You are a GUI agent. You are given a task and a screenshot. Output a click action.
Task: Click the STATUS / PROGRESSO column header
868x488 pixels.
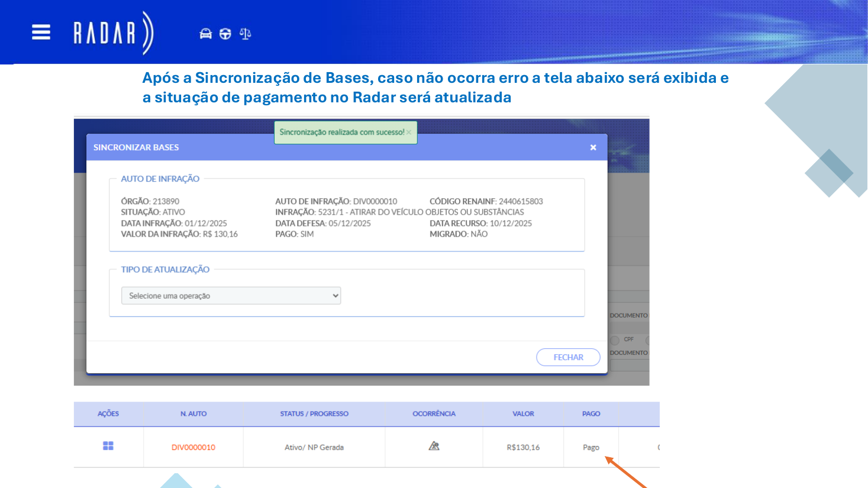click(x=314, y=413)
